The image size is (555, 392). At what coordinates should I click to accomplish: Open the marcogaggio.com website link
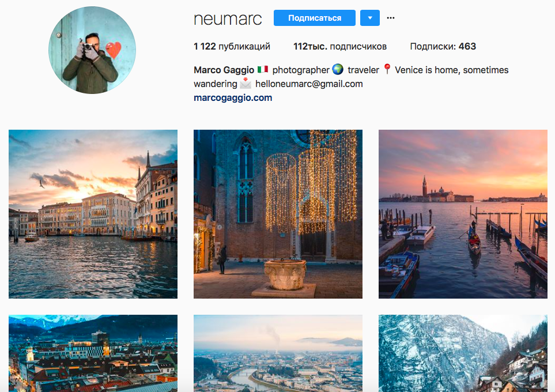[x=233, y=98]
